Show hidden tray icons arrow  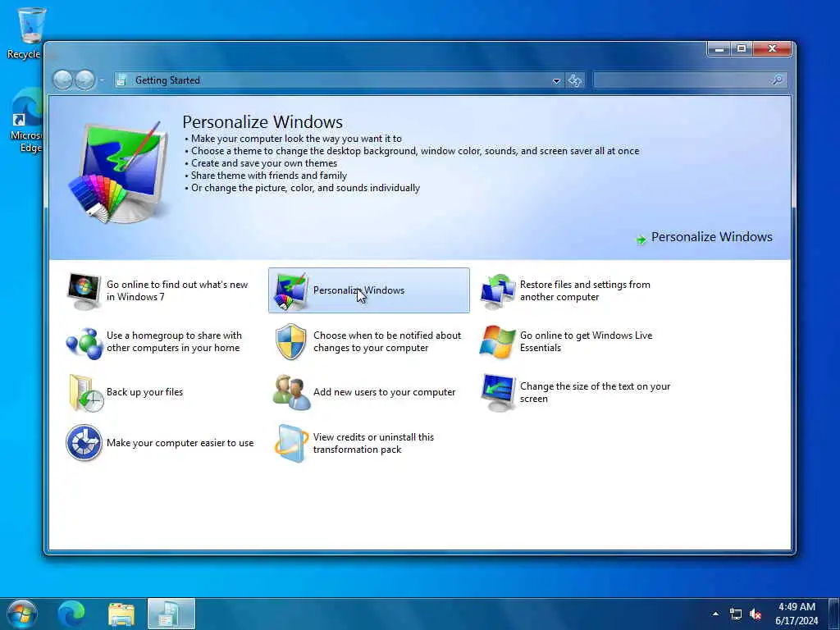coord(715,614)
